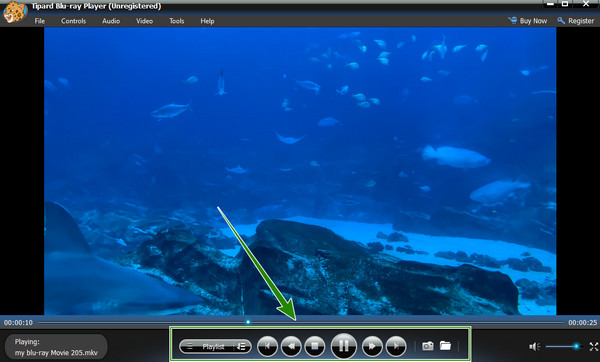Close the Tipard Blu-ray Player window
The width and height of the screenshot is (600, 362).
pos(586,4)
